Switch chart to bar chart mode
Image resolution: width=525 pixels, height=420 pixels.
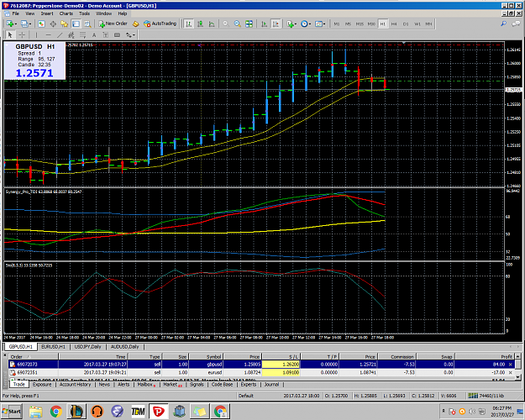[189, 24]
